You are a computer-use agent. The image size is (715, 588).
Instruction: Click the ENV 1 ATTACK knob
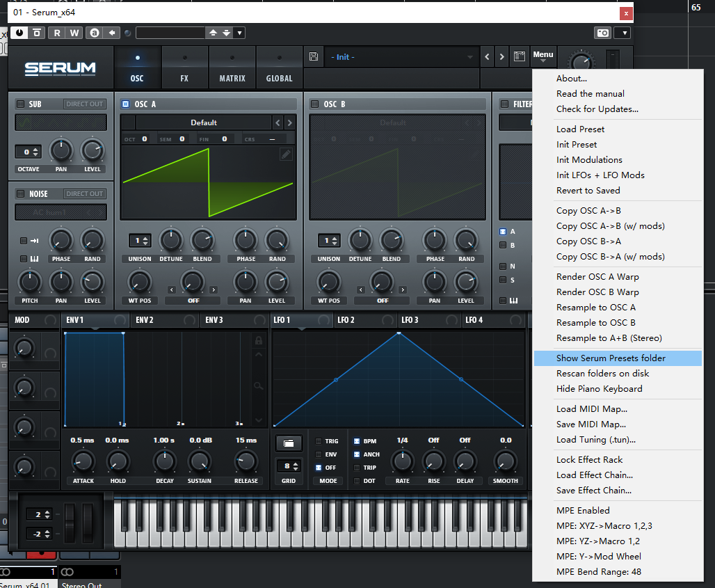[x=83, y=461]
